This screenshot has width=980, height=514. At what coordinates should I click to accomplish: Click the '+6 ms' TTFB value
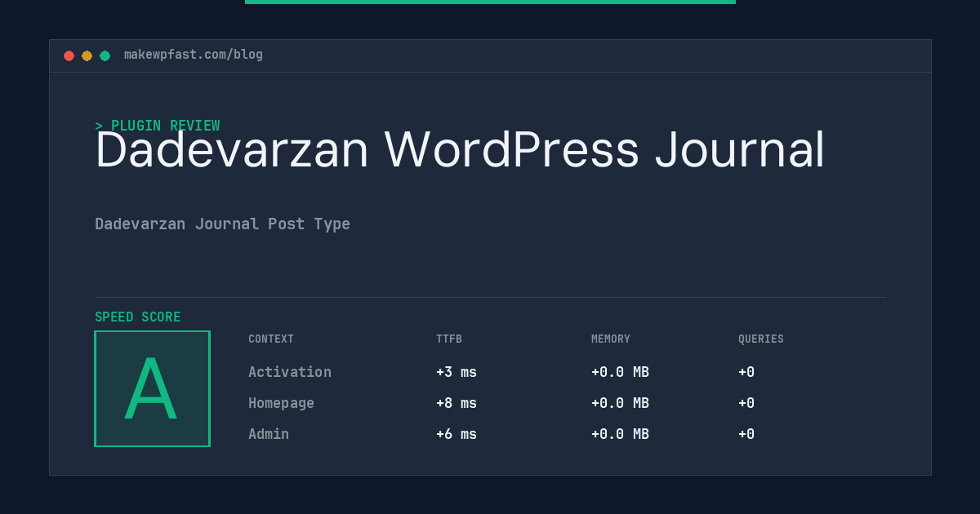(x=457, y=434)
